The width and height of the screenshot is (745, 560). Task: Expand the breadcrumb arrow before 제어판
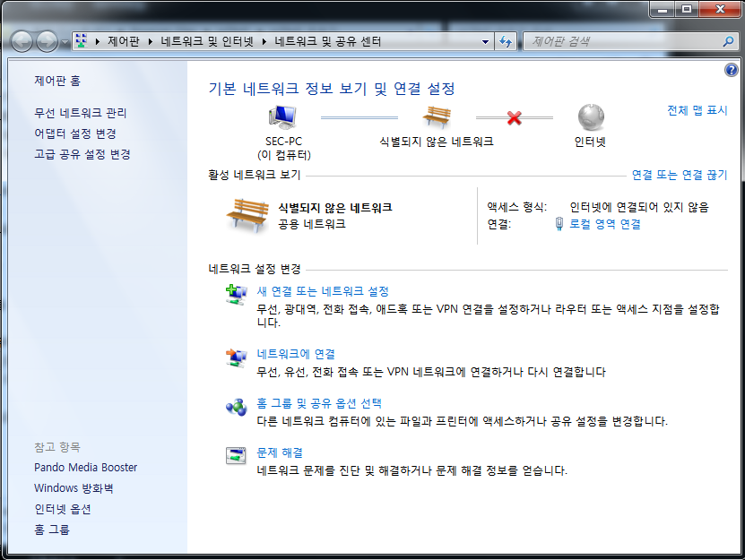98,42
